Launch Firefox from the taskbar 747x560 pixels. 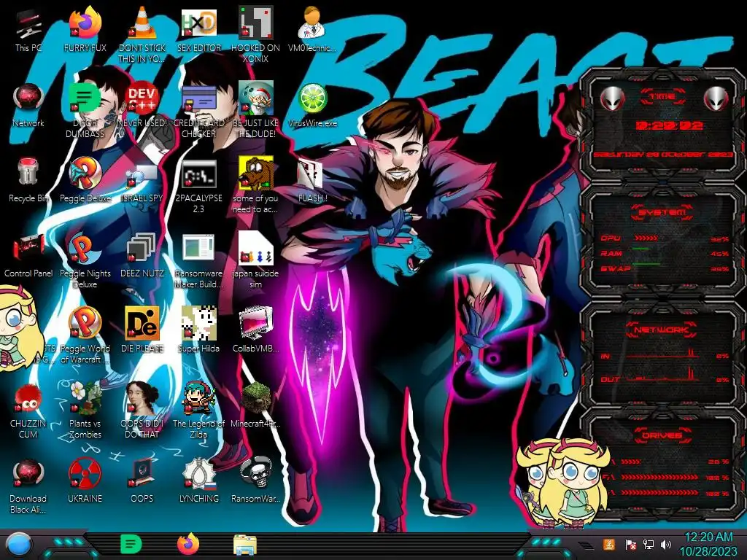(188, 544)
